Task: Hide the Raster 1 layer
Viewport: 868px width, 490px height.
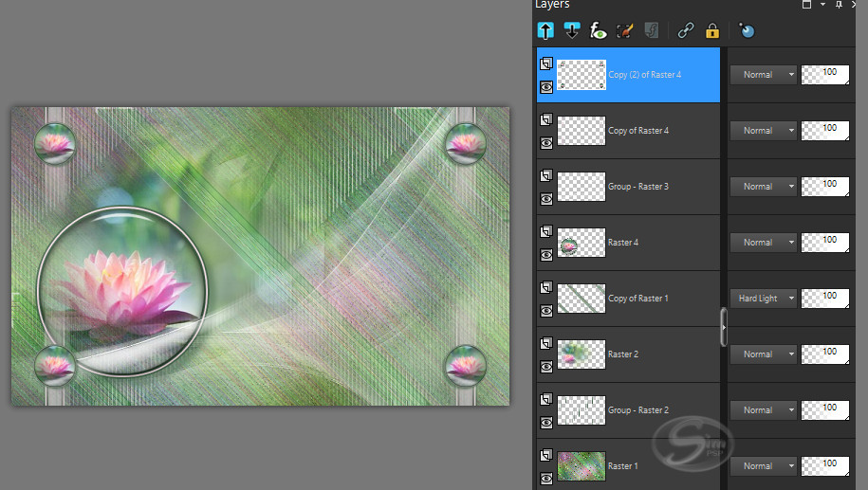Action: pos(546,479)
